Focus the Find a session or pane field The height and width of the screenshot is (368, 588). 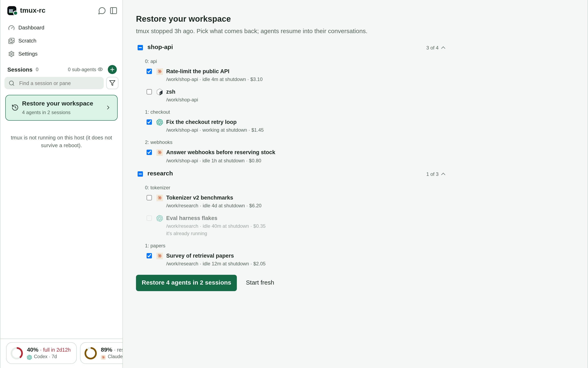coord(54,83)
